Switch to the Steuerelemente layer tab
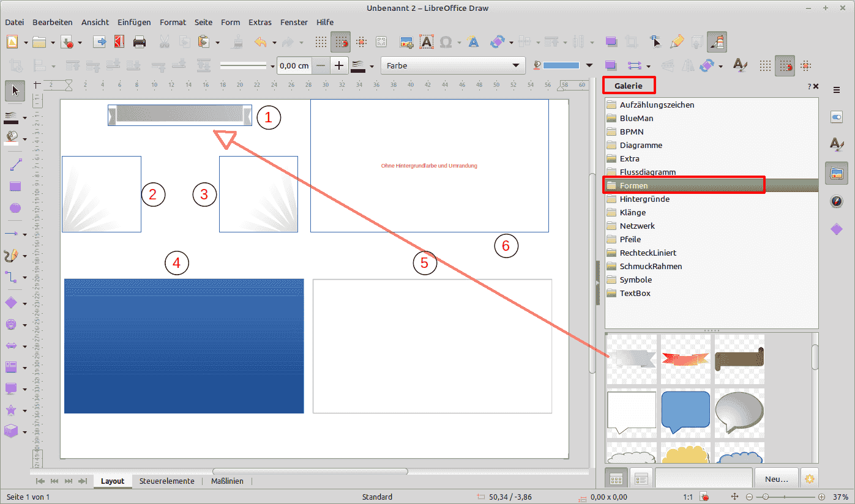 click(x=166, y=481)
